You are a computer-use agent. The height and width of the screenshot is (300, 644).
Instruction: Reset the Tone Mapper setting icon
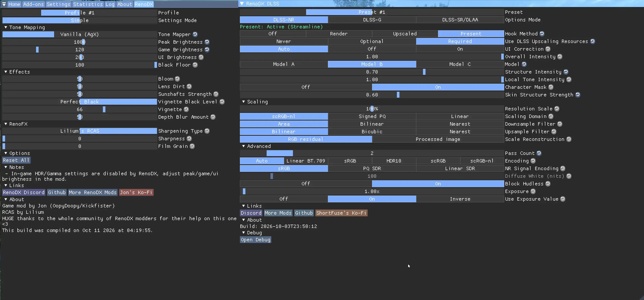point(195,34)
